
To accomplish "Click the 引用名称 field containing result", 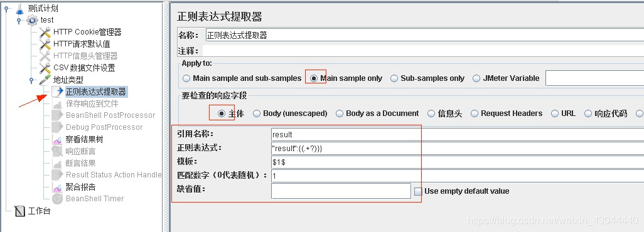I will (458, 134).
